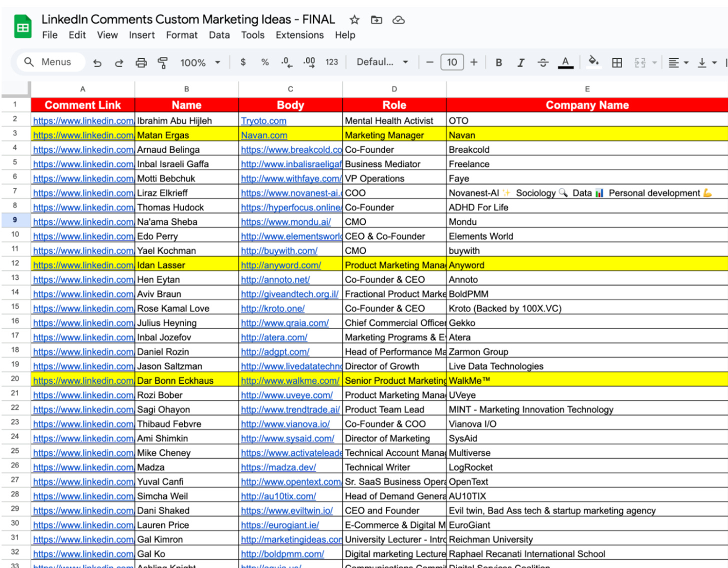Decrease font size minus button
Image resolution: width=728 pixels, height=568 pixels.
pyautogui.click(x=429, y=62)
